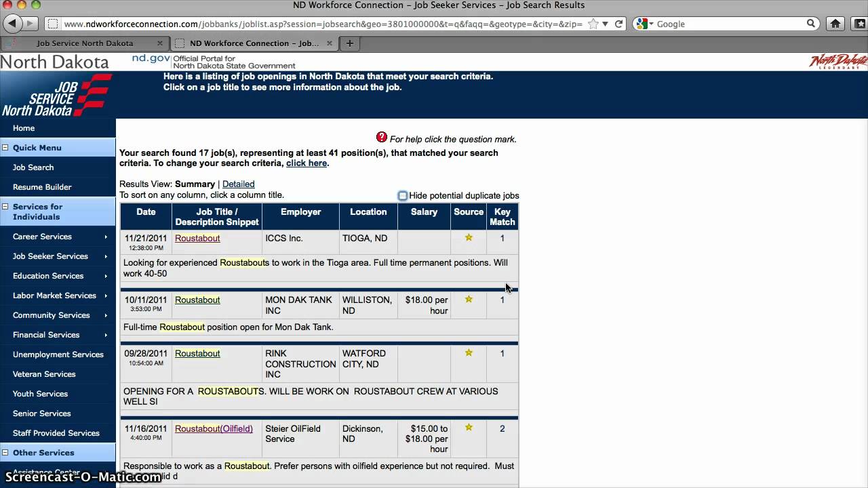The width and height of the screenshot is (868, 488).
Task: Collapse the Other Services section
Action: [x=5, y=453]
